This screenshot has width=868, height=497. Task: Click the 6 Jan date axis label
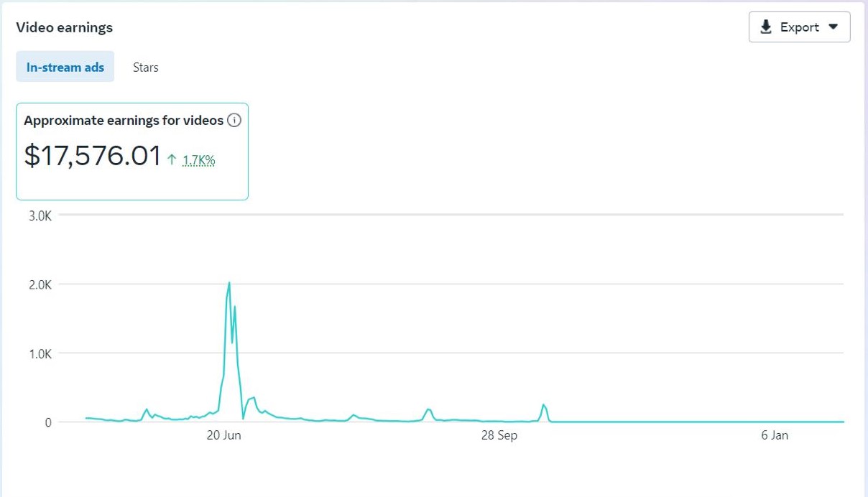(x=774, y=435)
